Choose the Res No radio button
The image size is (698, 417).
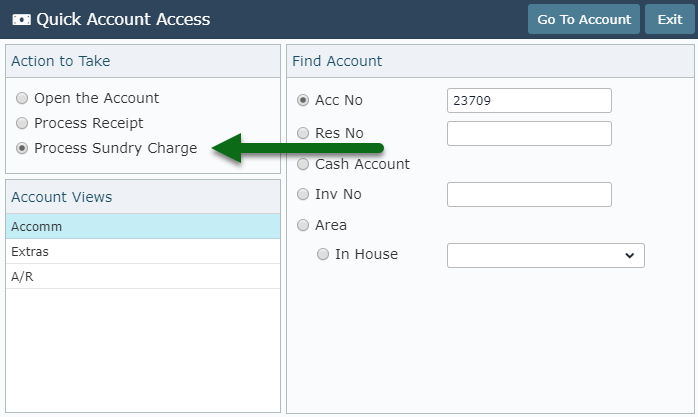(x=303, y=133)
